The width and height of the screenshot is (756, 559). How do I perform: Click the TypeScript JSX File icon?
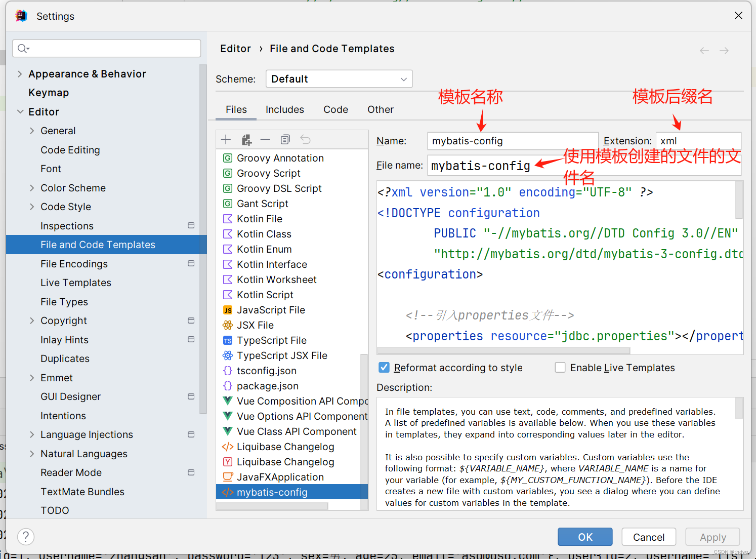point(228,355)
